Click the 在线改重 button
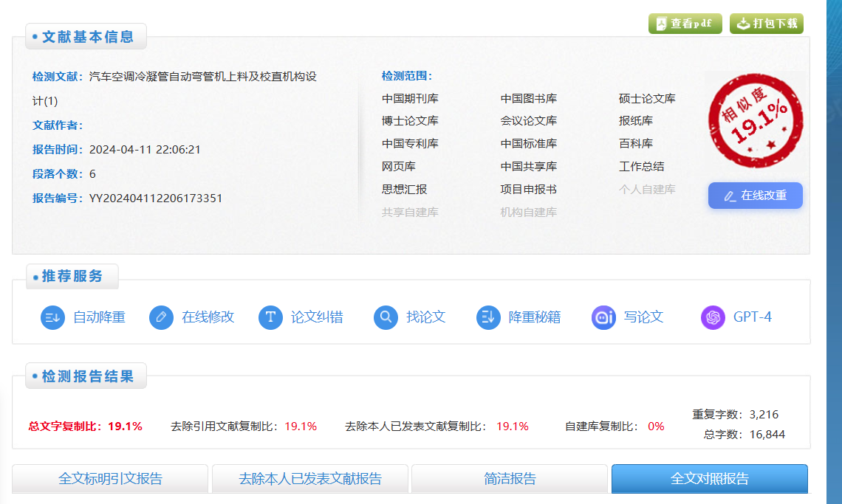842x504 pixels. click(x=755, y=196)
